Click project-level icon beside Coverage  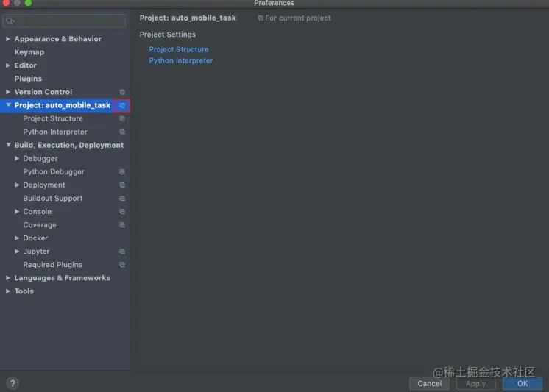pos(122,225)
